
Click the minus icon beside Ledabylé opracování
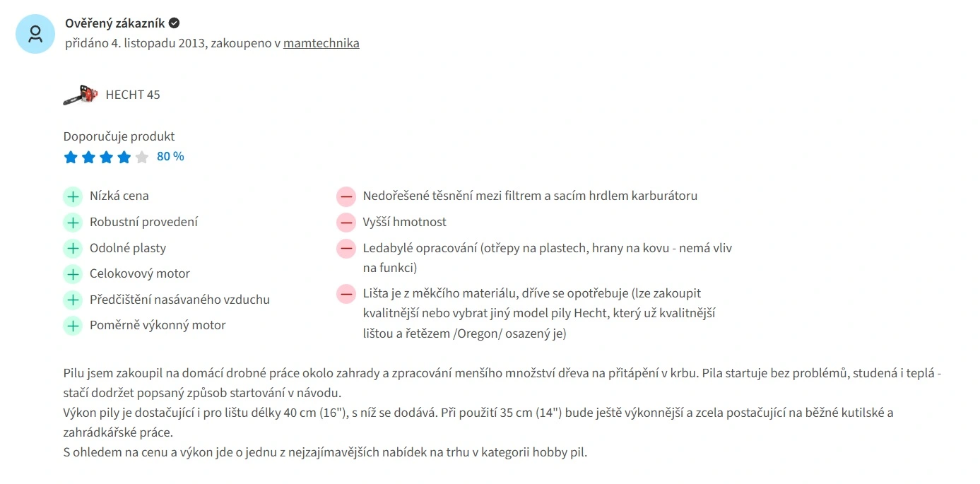tap(346, 249)
